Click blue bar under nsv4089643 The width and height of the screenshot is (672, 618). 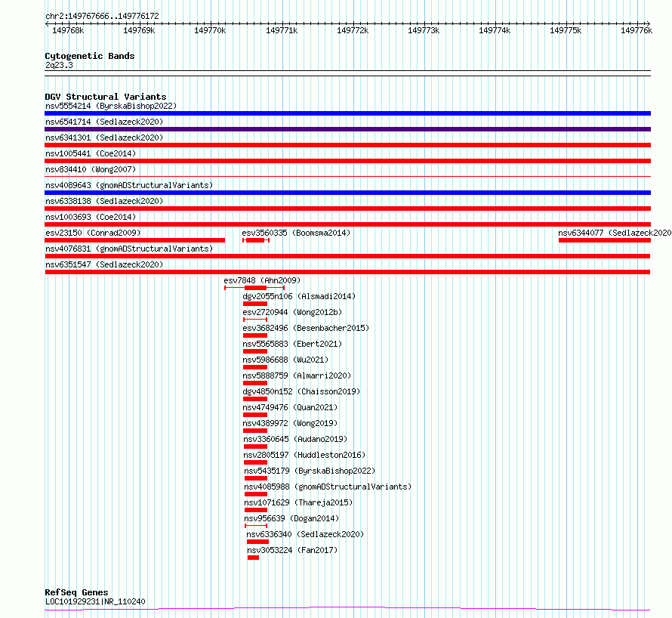click(347, 193)
